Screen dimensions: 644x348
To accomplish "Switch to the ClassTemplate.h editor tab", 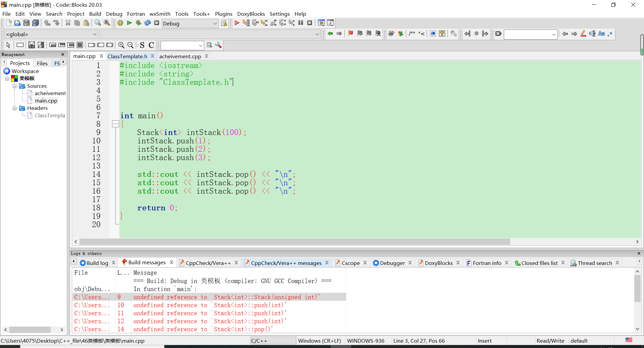I will [x=127, y=56].
